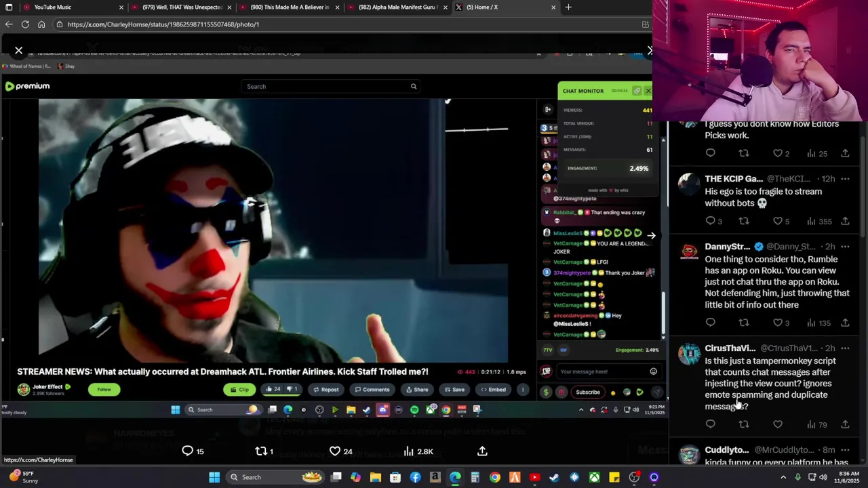Open more options on the DannyStr reply
Screen dimensions: 868x488
pos(845,247)
